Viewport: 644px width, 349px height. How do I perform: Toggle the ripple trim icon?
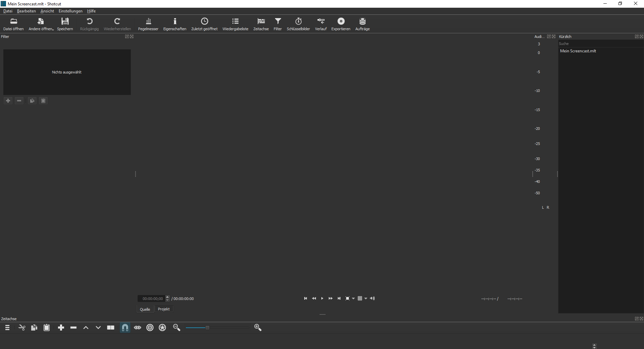150,328
